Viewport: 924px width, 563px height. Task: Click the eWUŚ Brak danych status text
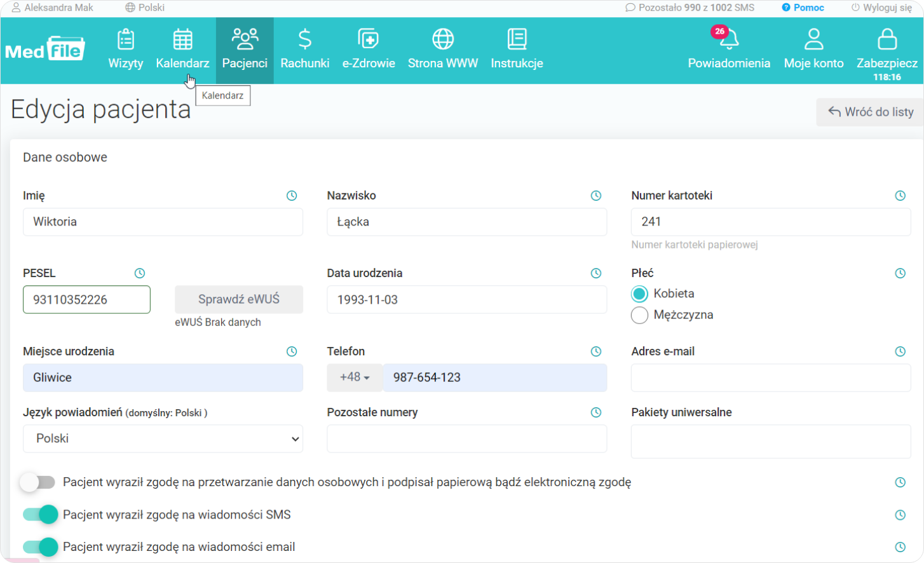(x=218, y=322)
